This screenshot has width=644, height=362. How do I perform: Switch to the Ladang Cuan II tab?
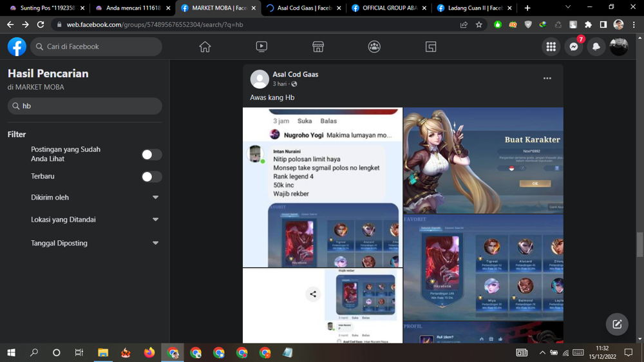tap(475, 8)
